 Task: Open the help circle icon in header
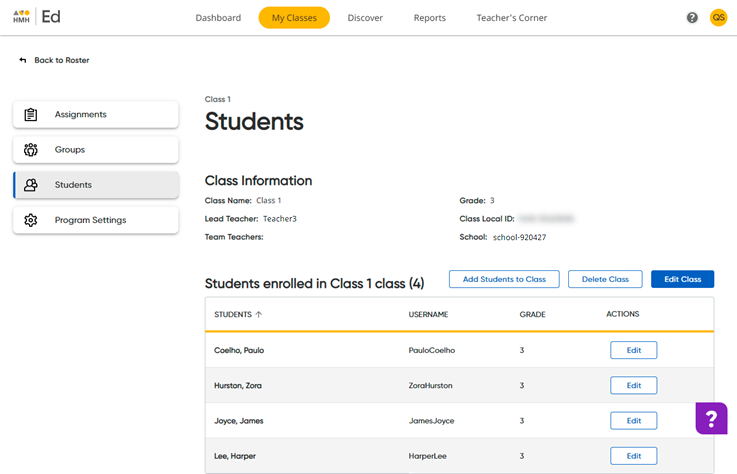tap(692, 17)
